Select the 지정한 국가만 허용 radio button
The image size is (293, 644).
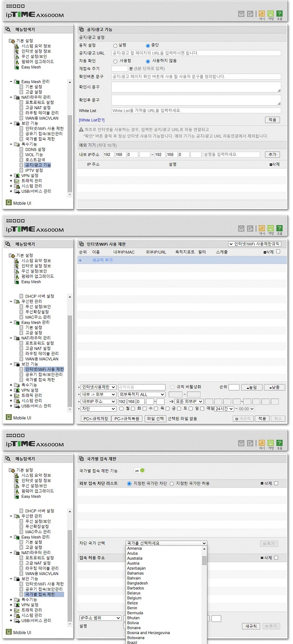pos(171,484)
